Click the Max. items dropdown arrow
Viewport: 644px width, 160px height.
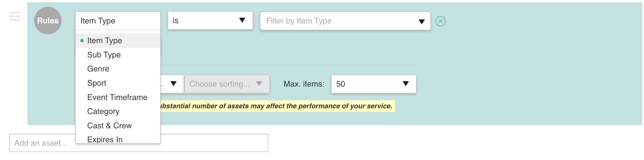(406, 83)
